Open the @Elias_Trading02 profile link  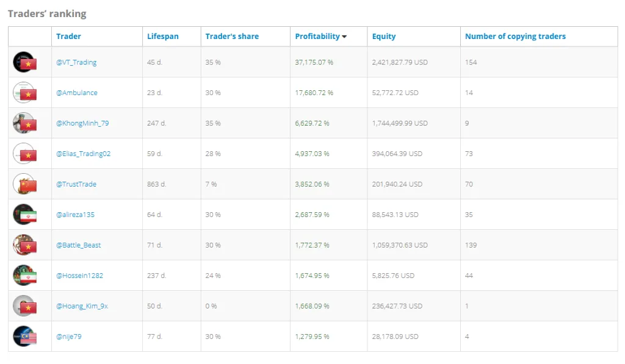tap(84, 154)
